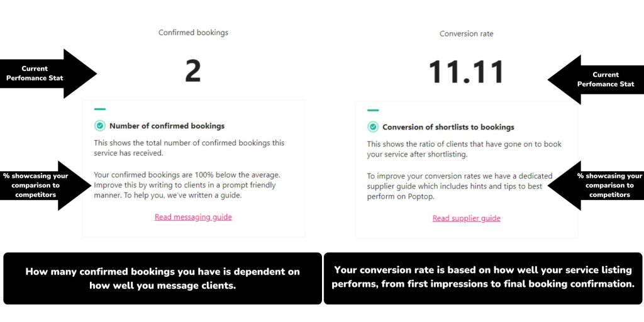Click the black banner about service listing performance
The width and height of the screenshot is (644, 322).
click(x=482, y=277)
